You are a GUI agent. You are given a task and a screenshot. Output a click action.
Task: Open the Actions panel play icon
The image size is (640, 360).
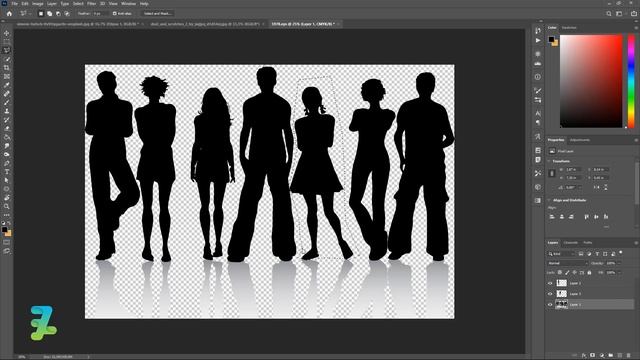538,40
